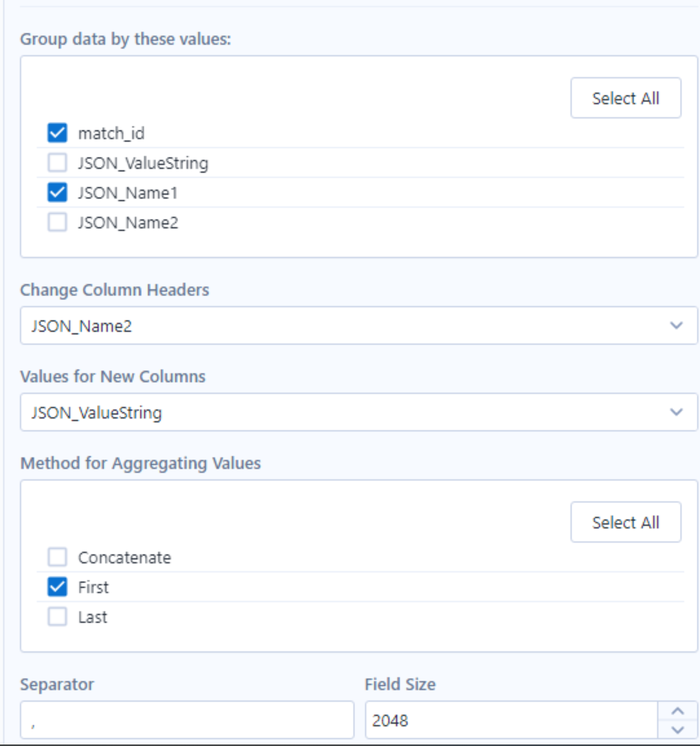Image resolution: width=700 pixels, height=746 pixels.
Task: Uncheck the JSON_Name1 checkbox
Action: [57, 192]
